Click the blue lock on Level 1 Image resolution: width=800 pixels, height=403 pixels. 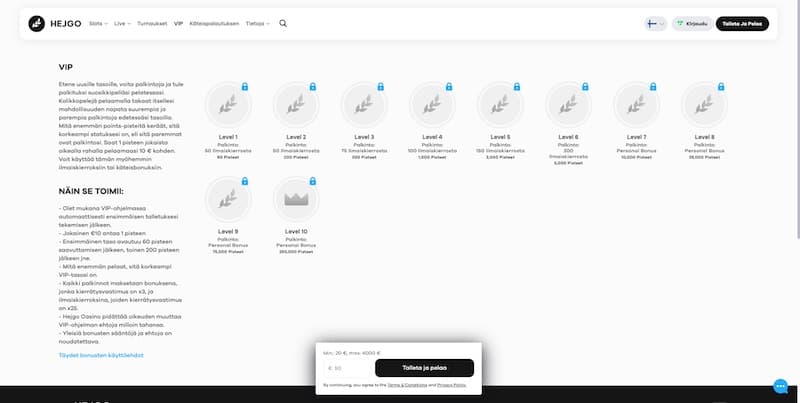coord(245,87)
